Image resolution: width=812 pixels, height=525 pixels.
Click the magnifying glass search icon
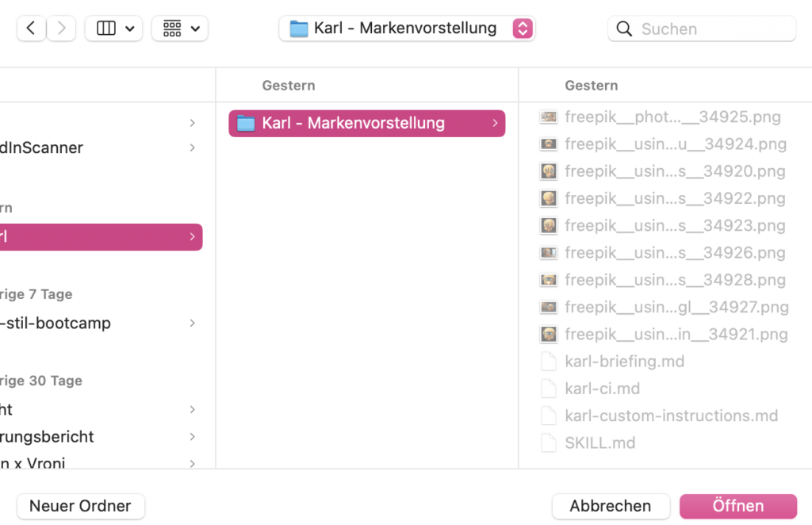pos(624,29)
